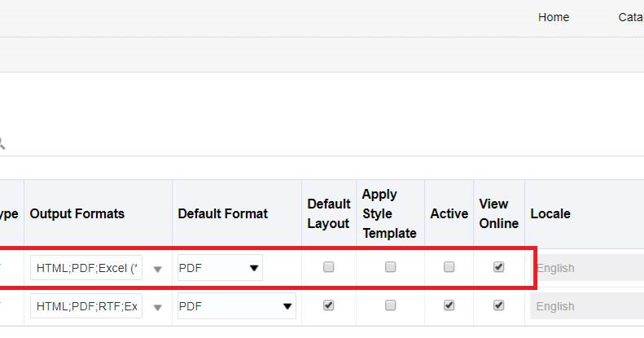Viewport: 644px width, 338px height.
Task: Disable Active checkbox in the HTML;PDF;RTF row
Action: pyautogui.click(x=449, y=305)
